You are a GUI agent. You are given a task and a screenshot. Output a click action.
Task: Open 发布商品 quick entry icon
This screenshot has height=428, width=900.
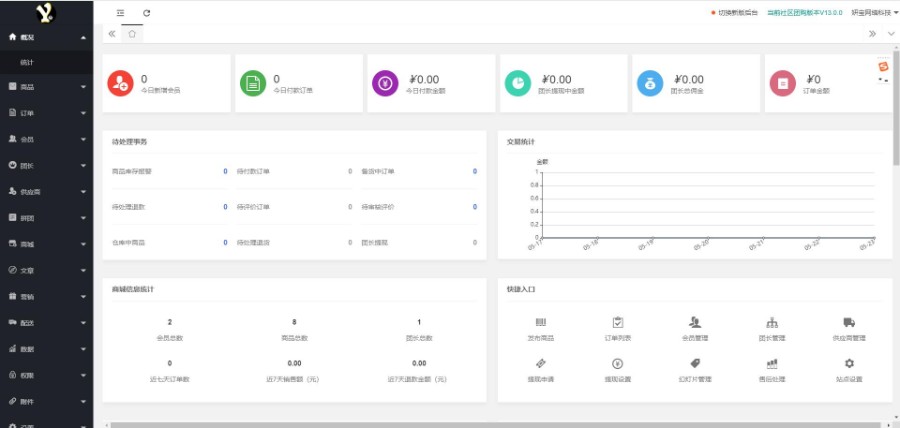pyautogui.click(x=541, y=322)
